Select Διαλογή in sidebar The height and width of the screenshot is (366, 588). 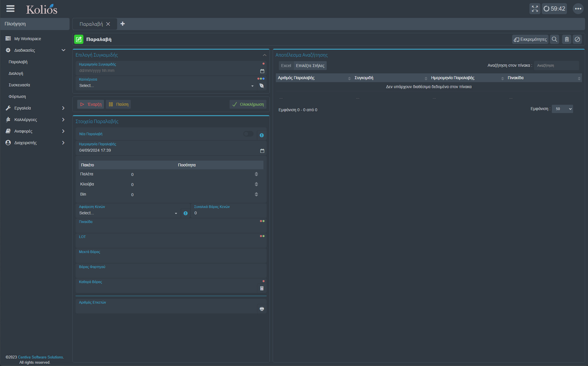(16, 73)
